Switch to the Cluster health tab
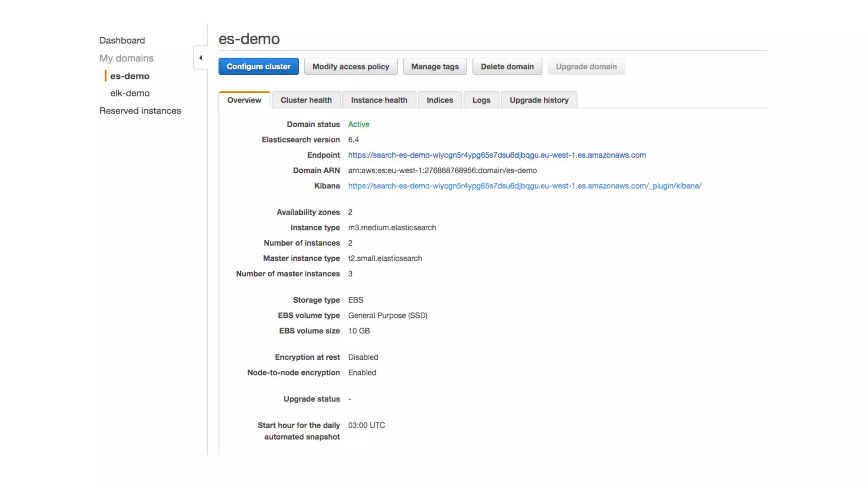Image resolution: width=868 pixels, height=488 pixels. (x=306, y=100)
